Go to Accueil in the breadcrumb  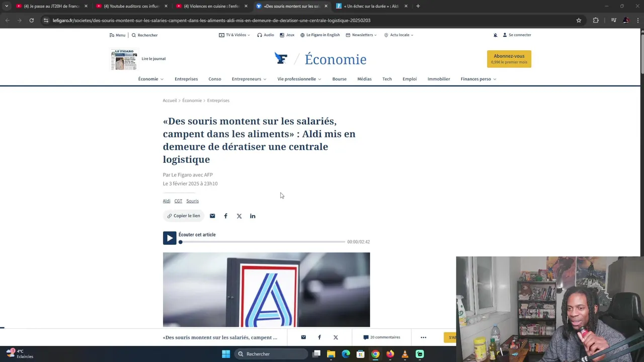170,101
